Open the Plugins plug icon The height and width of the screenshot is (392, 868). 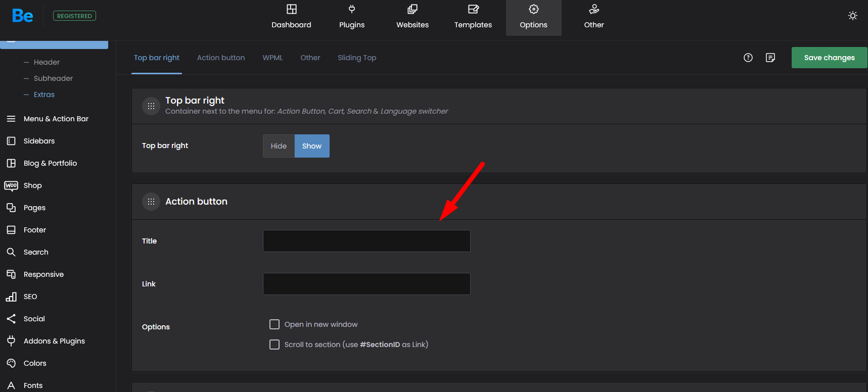click(x=352, y=9)
